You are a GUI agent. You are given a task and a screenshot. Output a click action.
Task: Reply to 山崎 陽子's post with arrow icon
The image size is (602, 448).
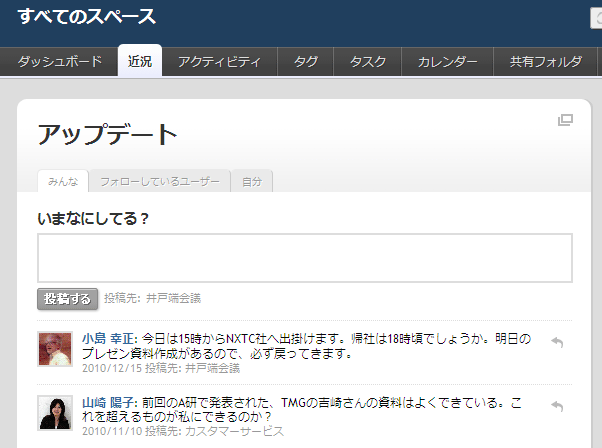pos(557,406)
